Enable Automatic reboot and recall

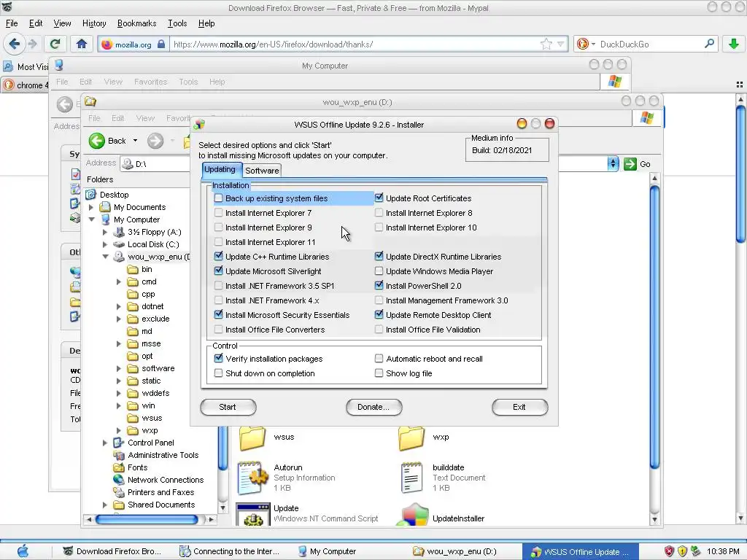point(379,358)
